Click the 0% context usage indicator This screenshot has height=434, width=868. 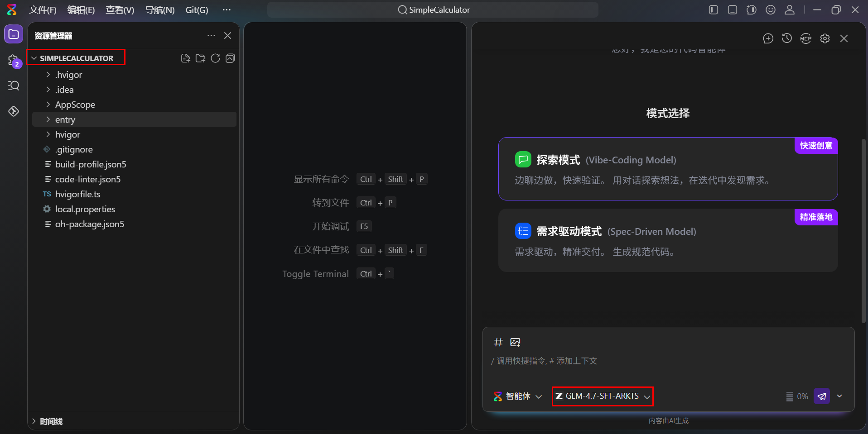tap(797, 396)
